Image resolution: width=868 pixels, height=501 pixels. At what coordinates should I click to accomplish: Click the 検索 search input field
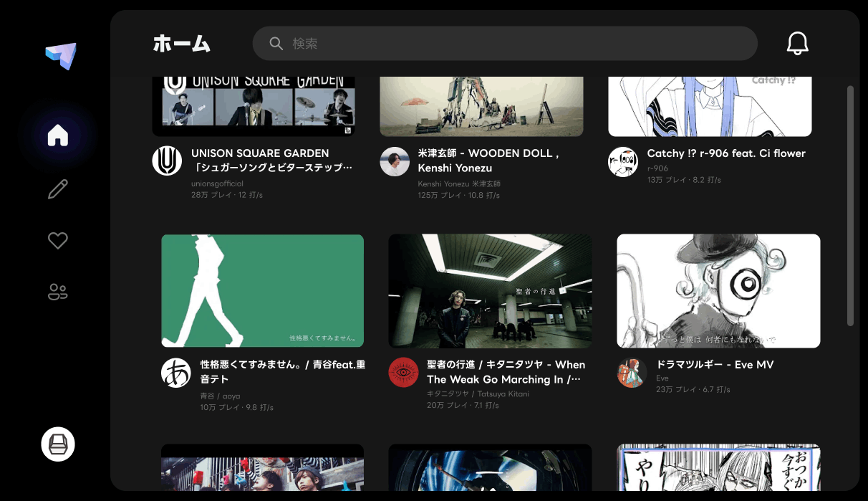pos(505,44)
